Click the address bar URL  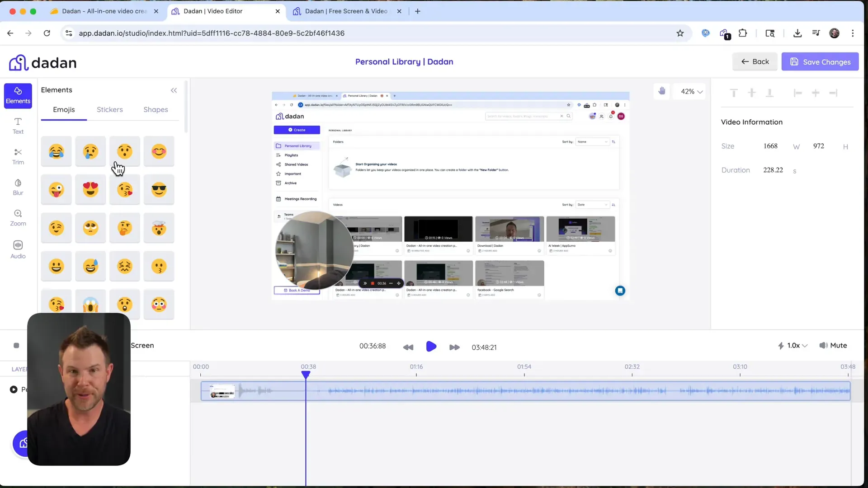coord(212,33)
